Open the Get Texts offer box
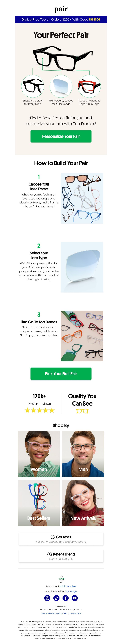The width and height of the screenshot is (122, 644). tap(61, 539)
